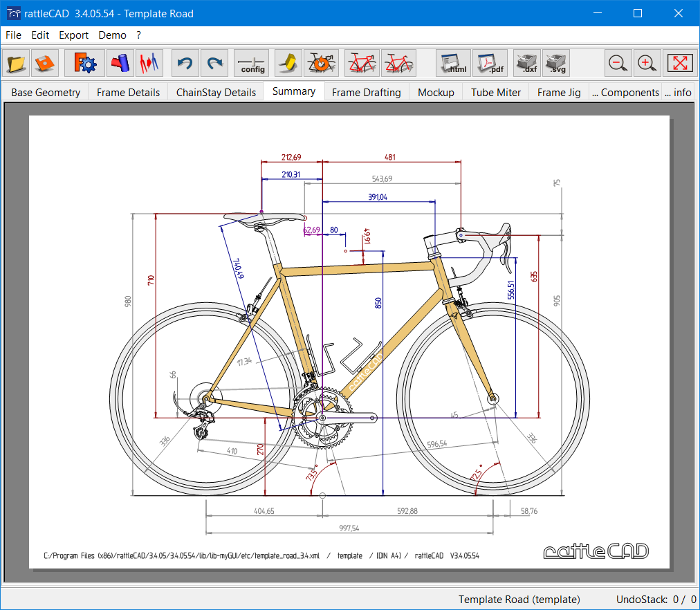Click the open file folder icon
The width and height of the screenshot is (700, 610).
17,63
